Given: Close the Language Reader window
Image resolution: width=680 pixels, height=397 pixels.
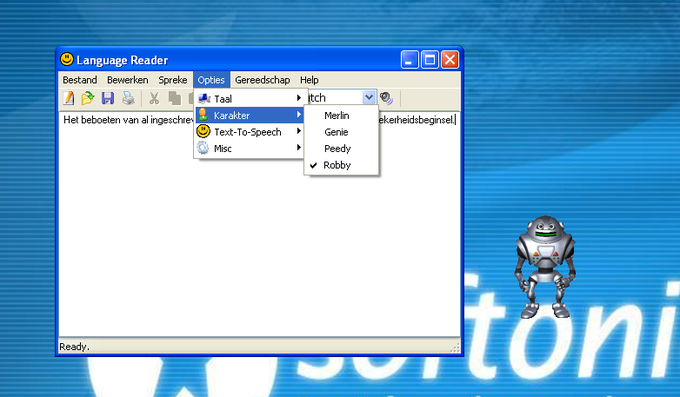Looking at the screenshot, I should 450,59.
